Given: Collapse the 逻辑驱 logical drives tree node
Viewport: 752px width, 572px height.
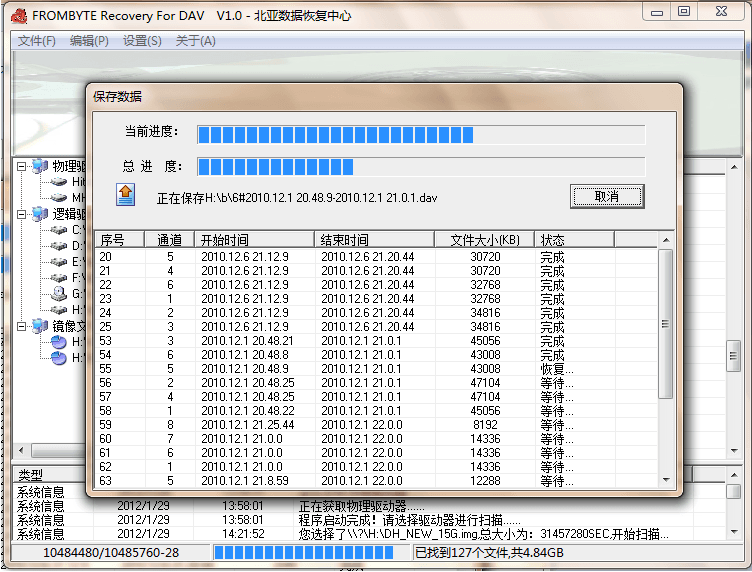Looking at the screenshot, I should coord(22,214).
